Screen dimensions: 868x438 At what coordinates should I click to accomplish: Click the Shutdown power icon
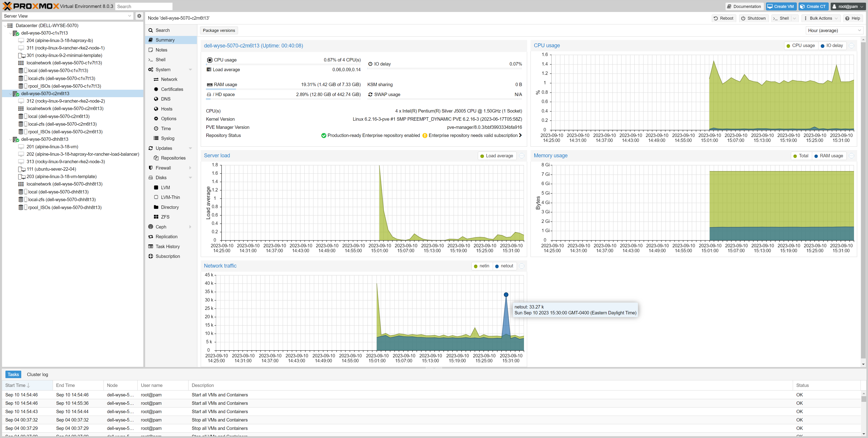pyautogui.click(x=743, y=18)
